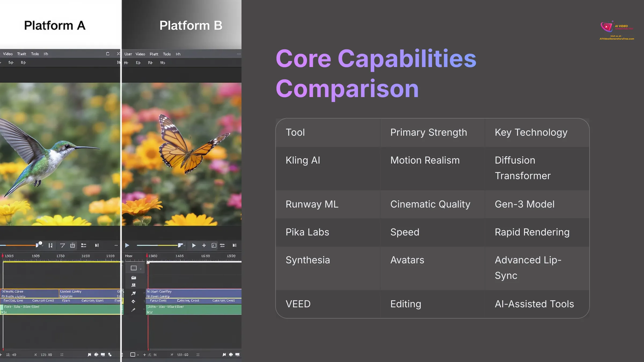644x362 pixels.
Task: Expand the rectangle tool dropdown in side toolbar
Action: point(141,269)
